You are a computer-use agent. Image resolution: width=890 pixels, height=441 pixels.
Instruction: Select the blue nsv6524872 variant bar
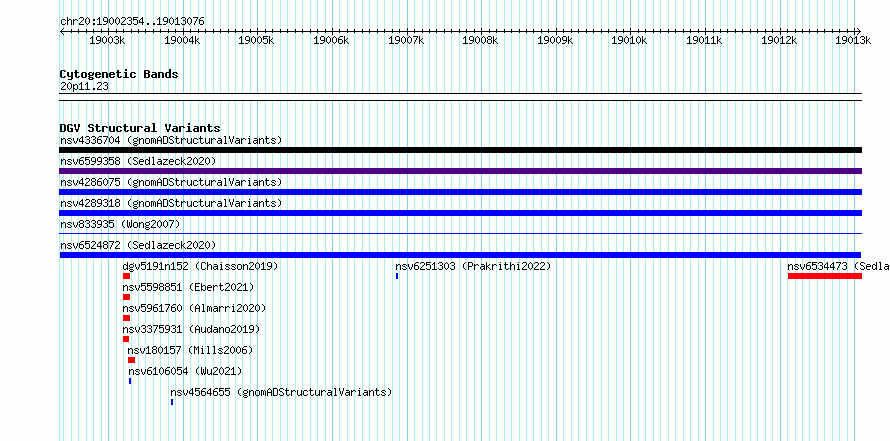coord(460,255)
